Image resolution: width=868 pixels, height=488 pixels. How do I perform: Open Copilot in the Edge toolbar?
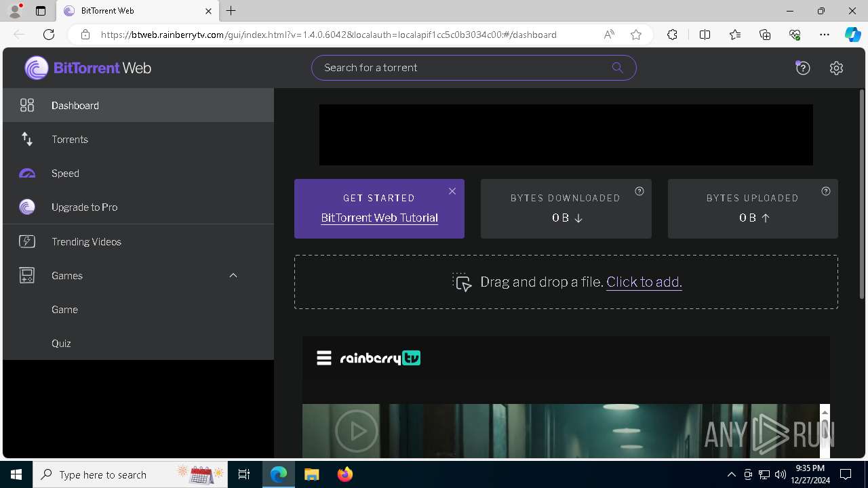[852, 35]
